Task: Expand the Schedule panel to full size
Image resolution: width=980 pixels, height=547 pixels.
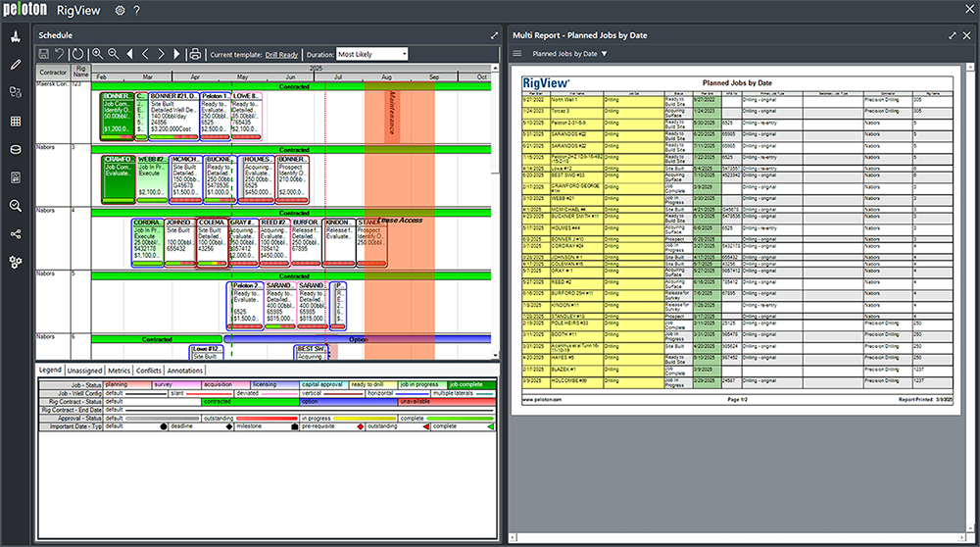Action: (494, 35)
